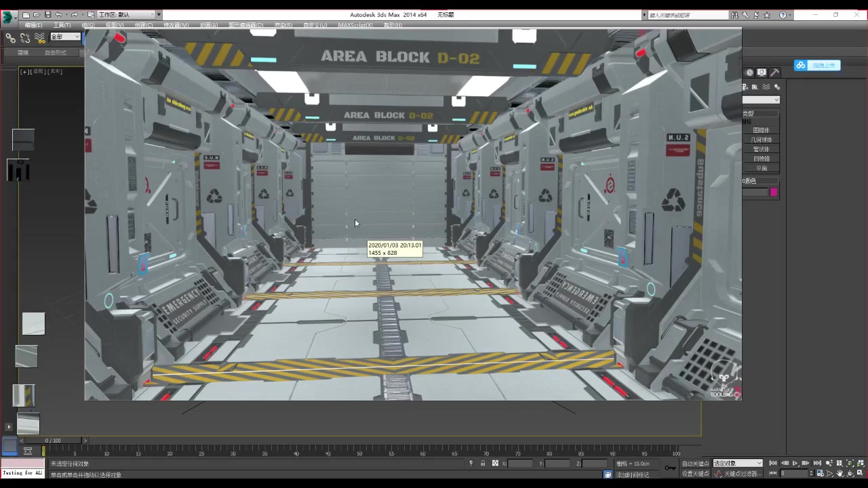Click the Next Frame playback button
This screenshot has width=868, height=488.
(806, 463)
